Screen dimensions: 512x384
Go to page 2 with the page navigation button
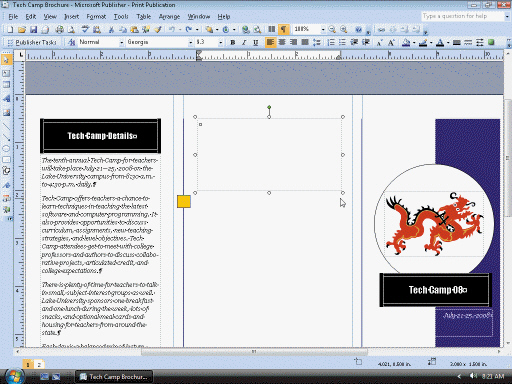click(39, 365)
